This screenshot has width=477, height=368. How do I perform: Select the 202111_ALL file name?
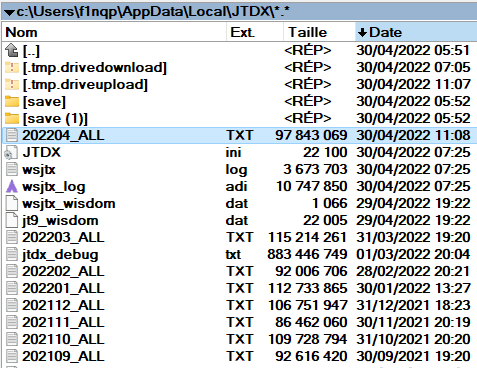[x=63, y=322]
